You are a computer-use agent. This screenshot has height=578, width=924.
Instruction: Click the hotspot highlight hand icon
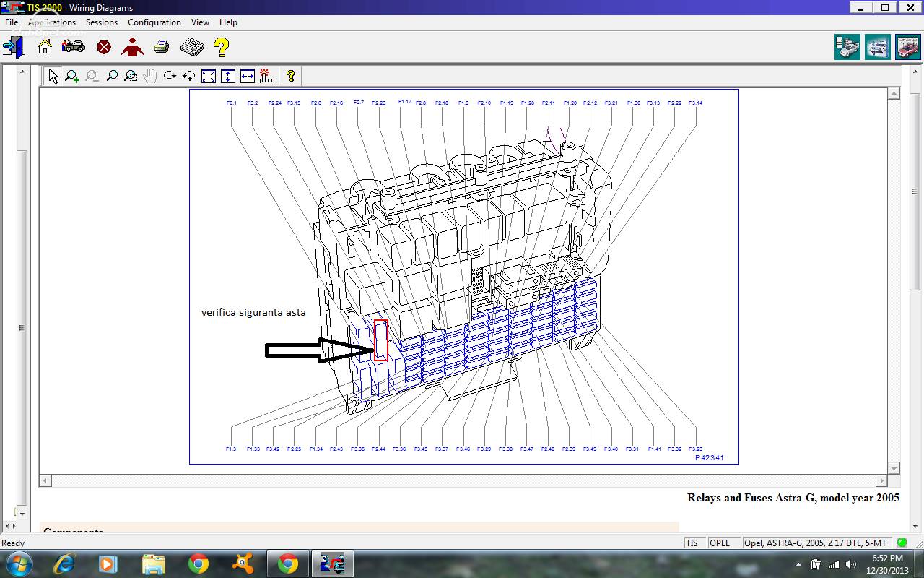click(x=267, y=76)
